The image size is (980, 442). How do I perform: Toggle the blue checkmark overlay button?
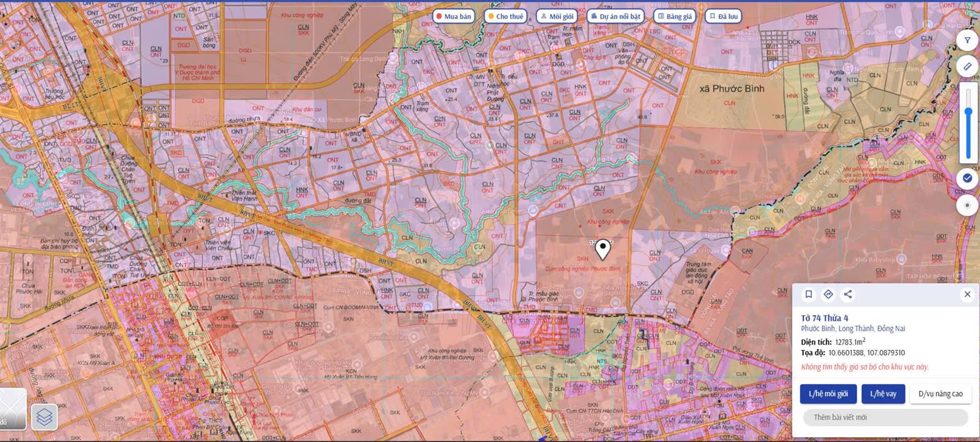click(967, 178)
